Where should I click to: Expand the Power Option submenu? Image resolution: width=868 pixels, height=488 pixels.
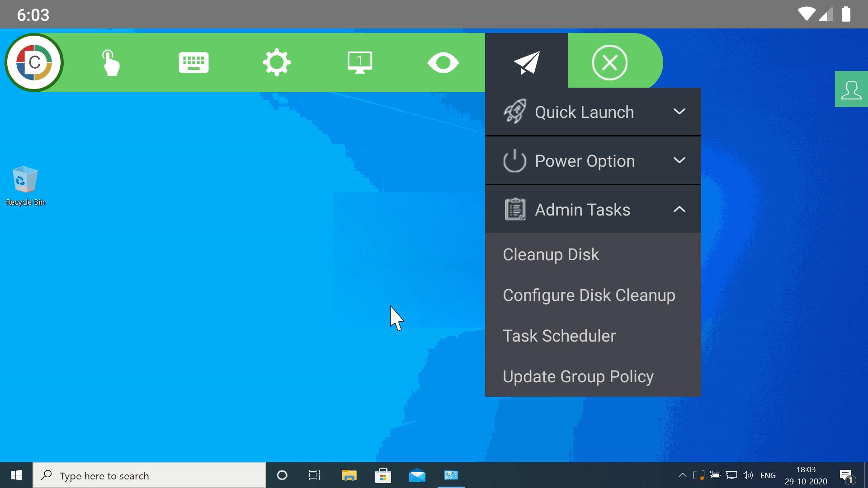pyautogui.click(x=593, y=161)
